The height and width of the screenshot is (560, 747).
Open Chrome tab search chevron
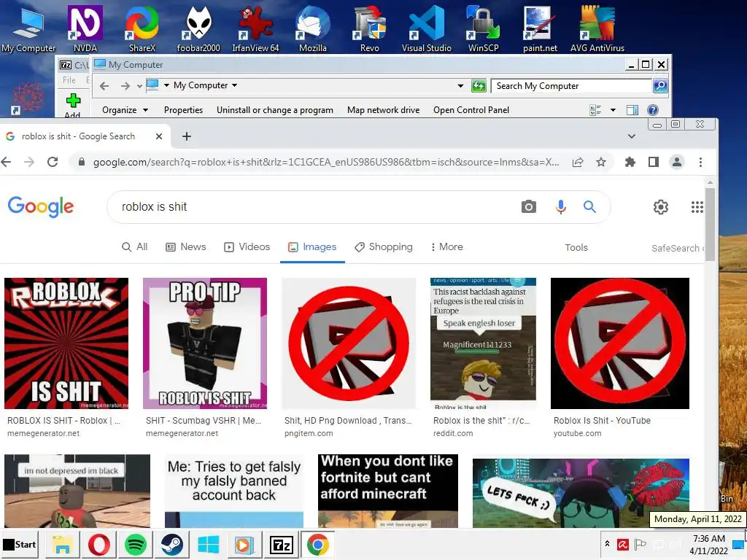(x=632, y=136)
